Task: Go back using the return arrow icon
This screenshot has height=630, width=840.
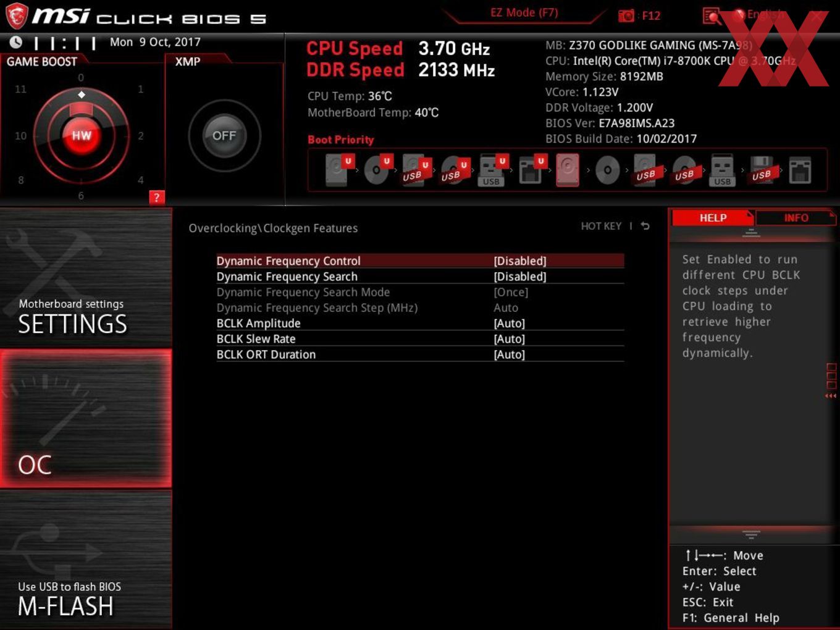Action: point(645,226)
